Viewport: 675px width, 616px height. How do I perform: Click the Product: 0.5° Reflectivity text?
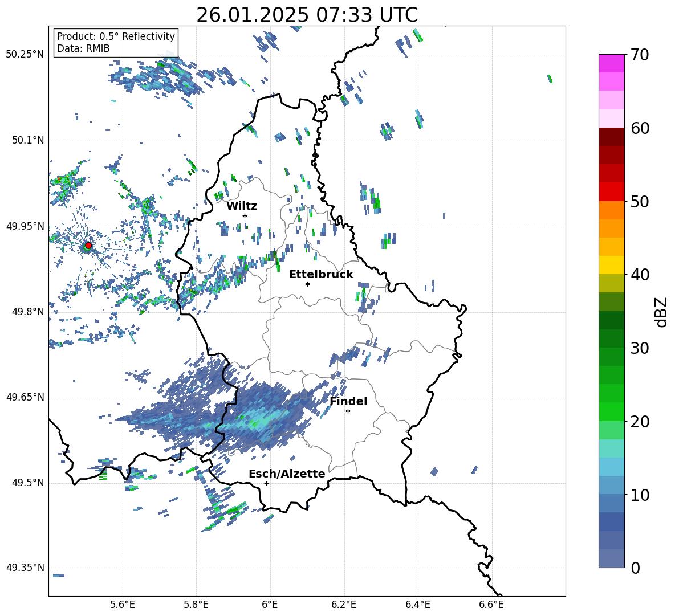[x=116, y=36]
